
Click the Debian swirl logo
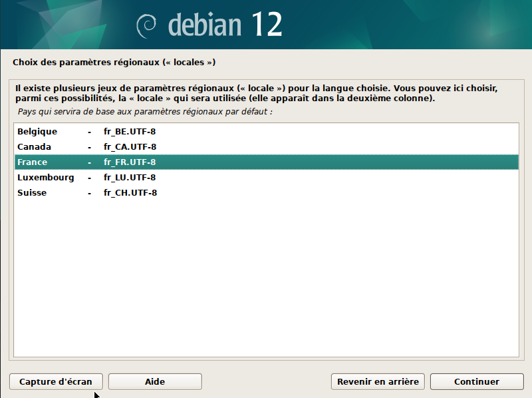146,26
